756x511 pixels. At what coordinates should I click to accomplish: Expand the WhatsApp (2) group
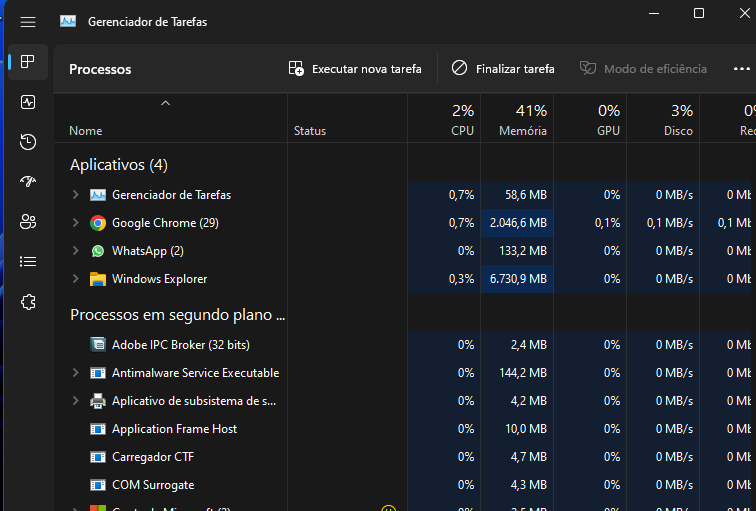[75, 250]
